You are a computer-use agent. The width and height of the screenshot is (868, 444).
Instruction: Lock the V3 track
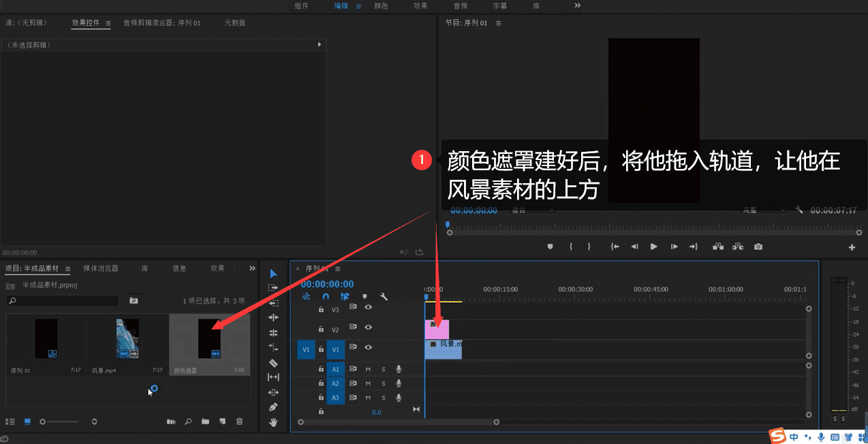click(321, 308)
